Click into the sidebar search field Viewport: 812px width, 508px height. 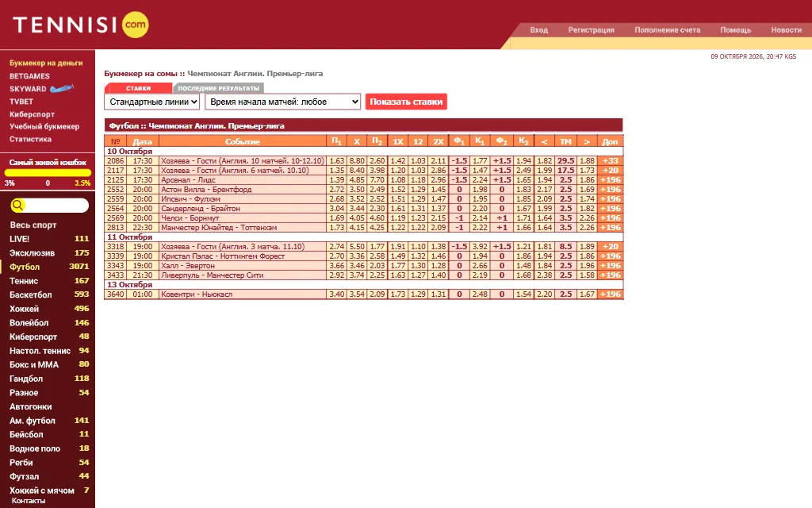click(x=56, y=206)
